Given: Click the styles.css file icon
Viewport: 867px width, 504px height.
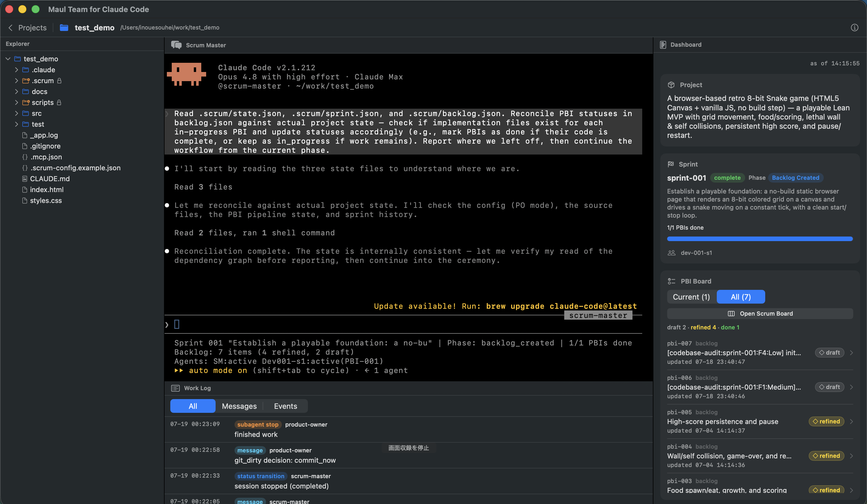Looking at the screenshot, I should 24,201.
